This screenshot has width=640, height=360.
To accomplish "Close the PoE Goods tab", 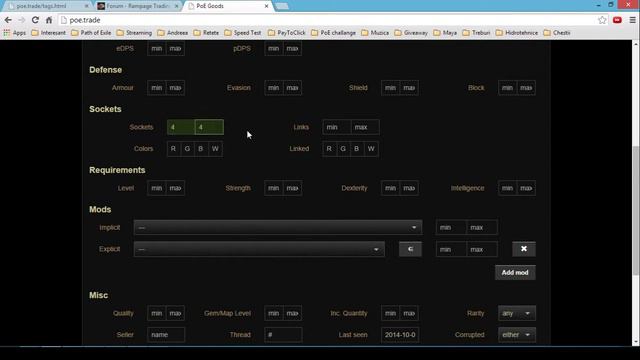I will click(266, 6).
